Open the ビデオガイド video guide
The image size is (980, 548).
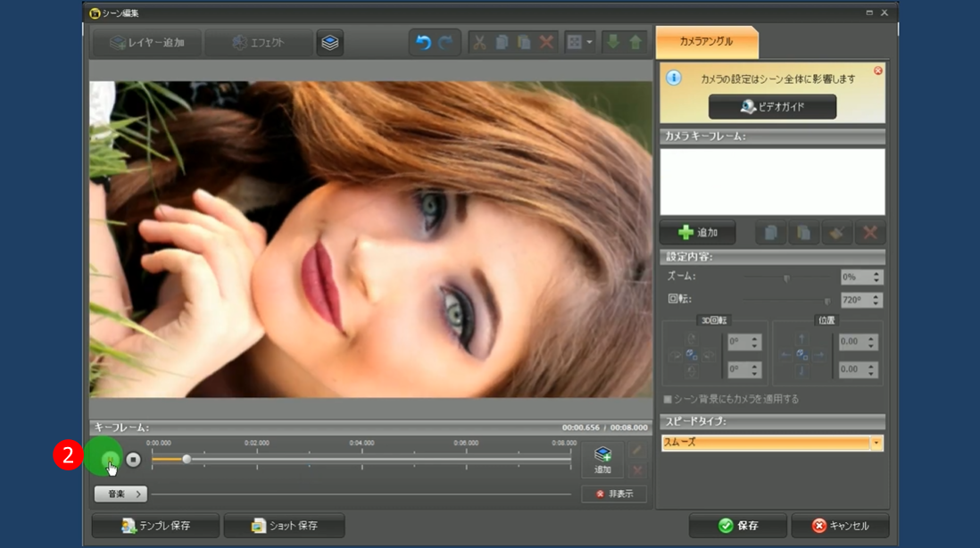pos(772,107)
